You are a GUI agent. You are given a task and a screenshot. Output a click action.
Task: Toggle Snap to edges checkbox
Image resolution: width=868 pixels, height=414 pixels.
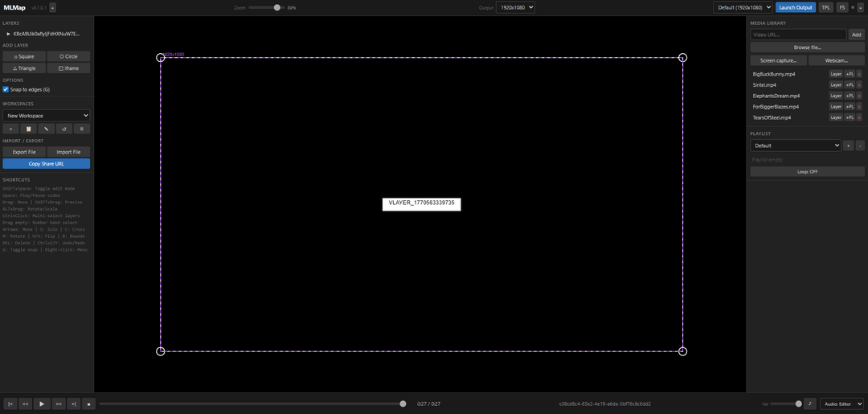coord(6,89)
